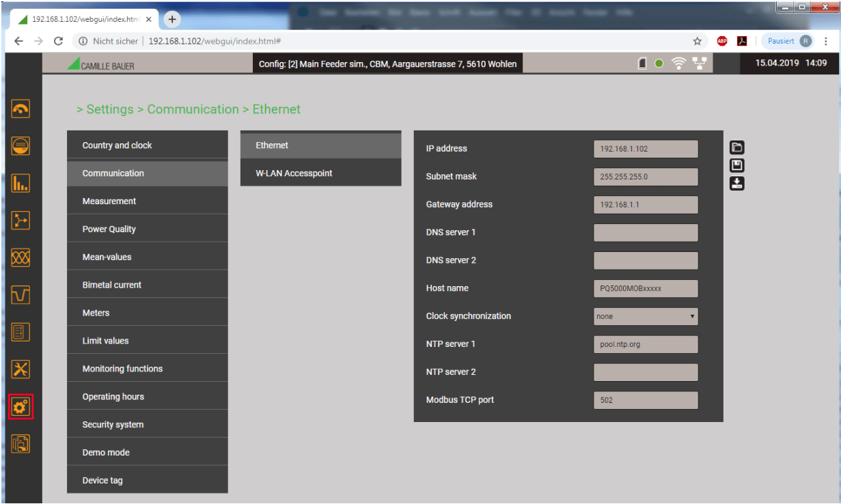
Task: Open the Country and clock settings
Action: pyautogui.click(x=147, y=145)
